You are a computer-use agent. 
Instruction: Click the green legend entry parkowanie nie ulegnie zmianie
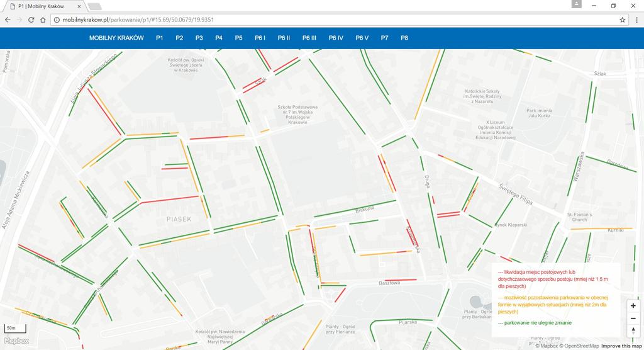point(535,323)
